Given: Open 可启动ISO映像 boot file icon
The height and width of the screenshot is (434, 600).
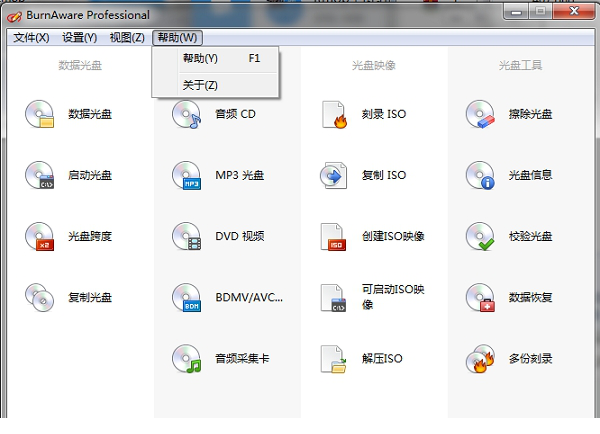Looking at the screenshot, I should 333,298.
